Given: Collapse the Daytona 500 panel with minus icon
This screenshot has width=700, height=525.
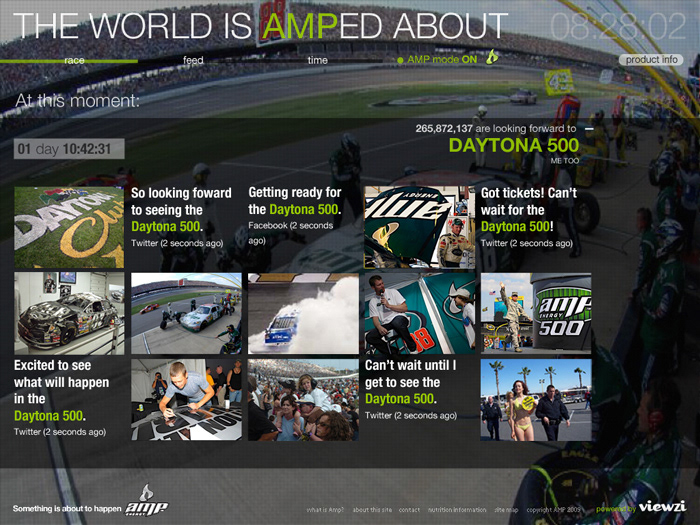Looking at the screenshot, I should pos(589,129).
